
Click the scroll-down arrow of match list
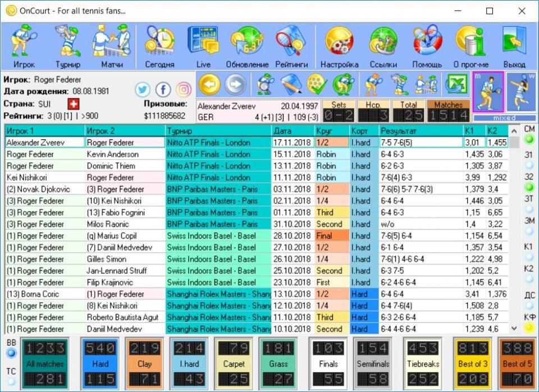pyautogui.click(x=513, y=329)
